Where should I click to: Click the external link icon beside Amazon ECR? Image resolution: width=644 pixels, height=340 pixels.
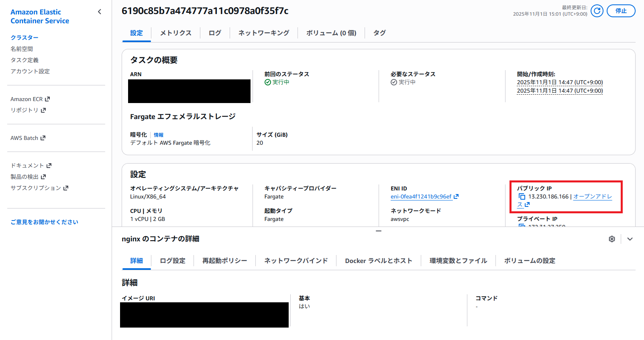tap(47, 99)
